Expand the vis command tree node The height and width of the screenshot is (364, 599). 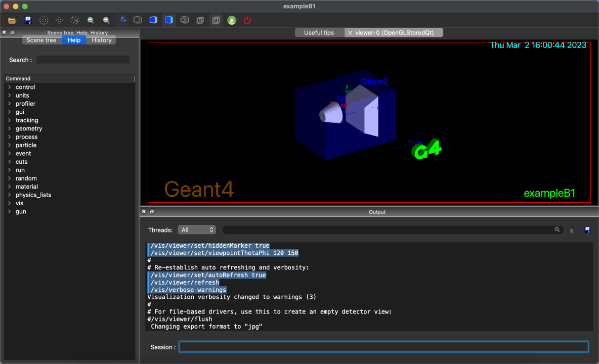[10, 203]
